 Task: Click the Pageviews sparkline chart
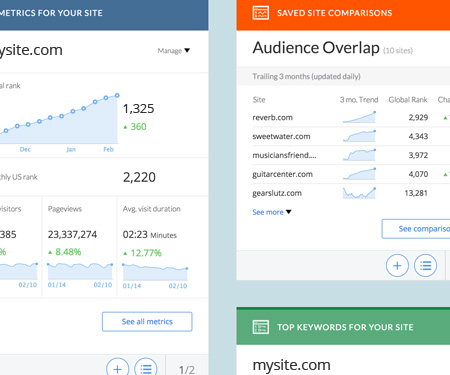pyautogui.click(x=80, y=271)
